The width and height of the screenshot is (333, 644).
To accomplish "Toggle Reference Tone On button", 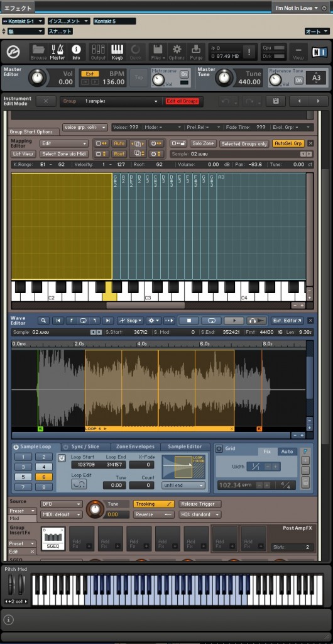I will (x=298, y=80).
